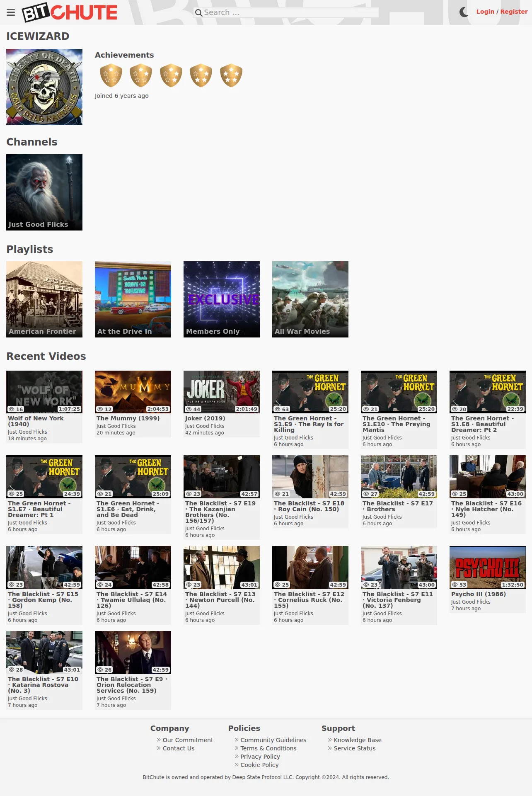The height and width of the screenshot is (796, 532).
Task: Click the search magnifier icon
Action: (x=199, y=13)
